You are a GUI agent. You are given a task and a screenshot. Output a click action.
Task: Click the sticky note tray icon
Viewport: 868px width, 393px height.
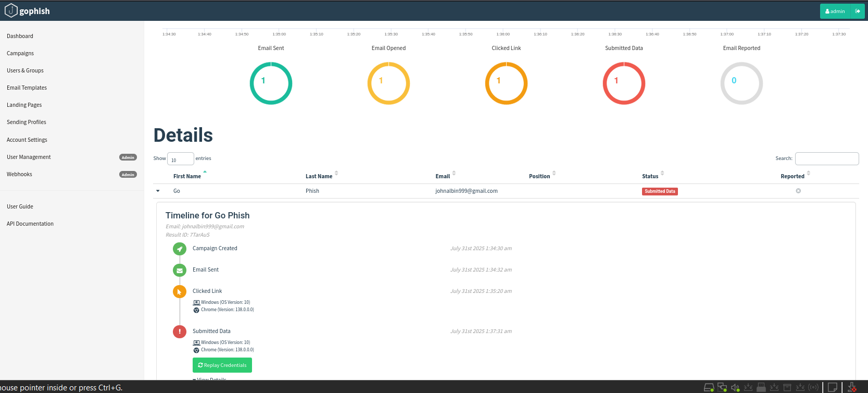[x=833, y=387]
